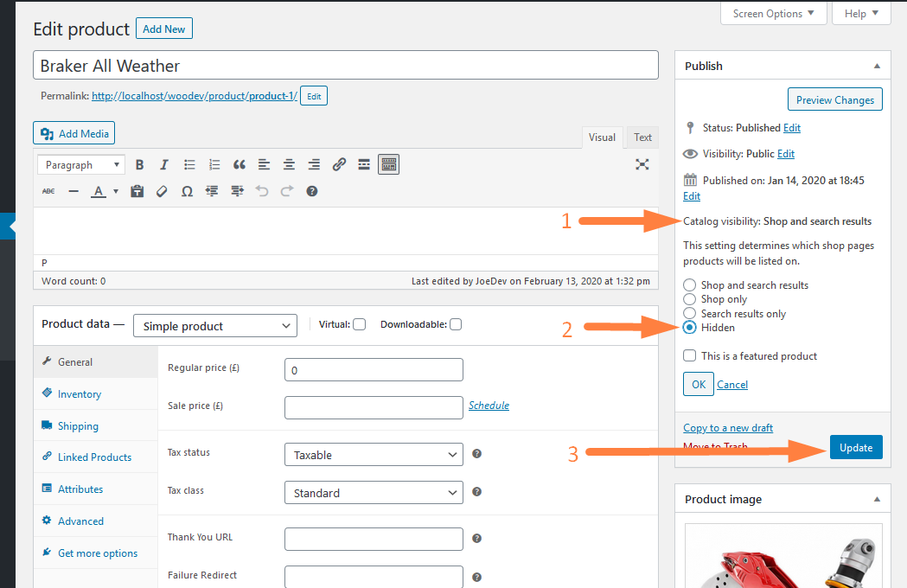Select Search results only visibility

pyautogui.click(x=689, y=313)
